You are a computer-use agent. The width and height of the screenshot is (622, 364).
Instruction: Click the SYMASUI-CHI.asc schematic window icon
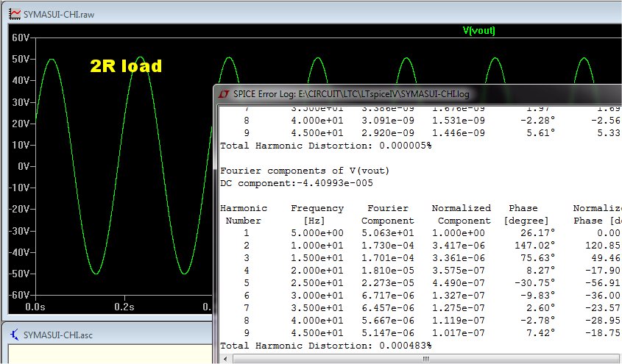tap(15, 335)
